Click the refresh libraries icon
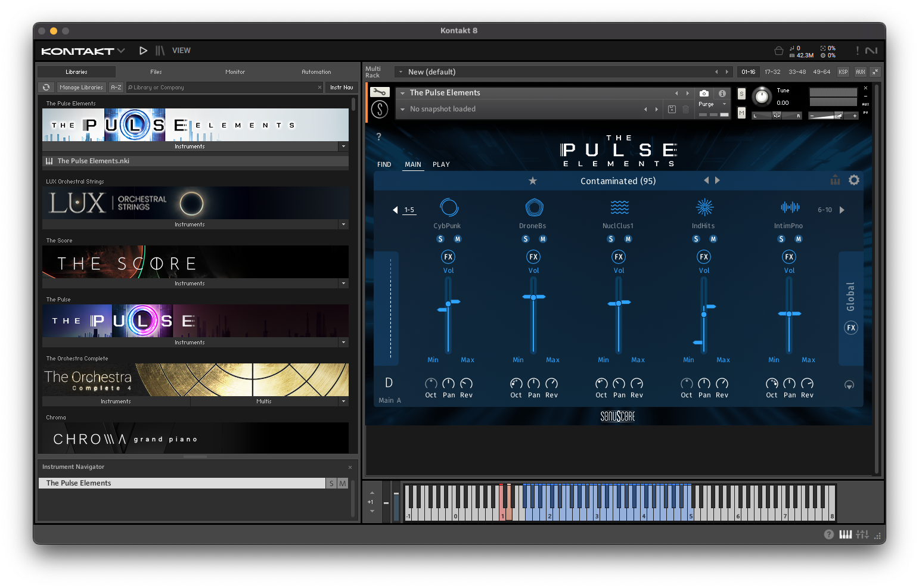 coord(46,88)
